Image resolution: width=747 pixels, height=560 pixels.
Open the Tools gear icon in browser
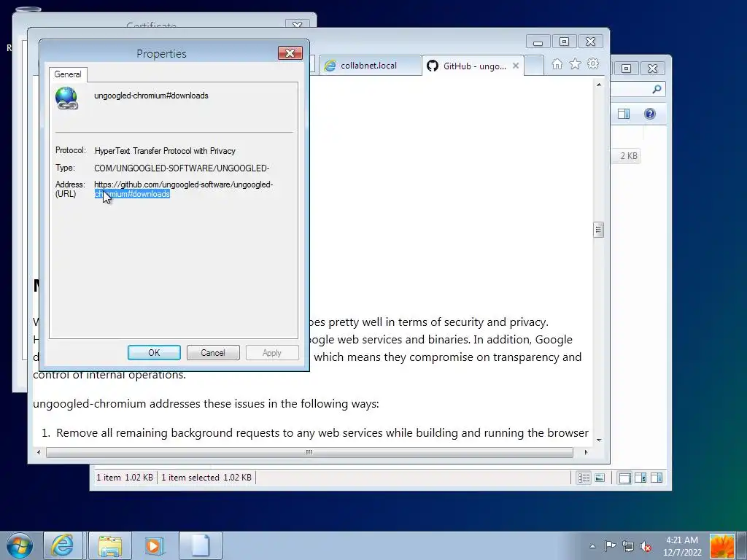[593, 64]
